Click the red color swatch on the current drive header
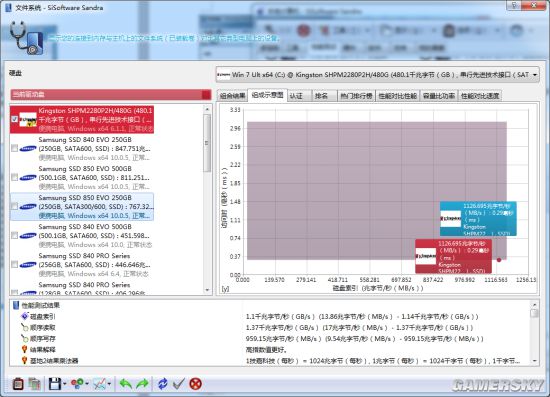This screenshot has height=397, width=550. (x=206, y=95)
